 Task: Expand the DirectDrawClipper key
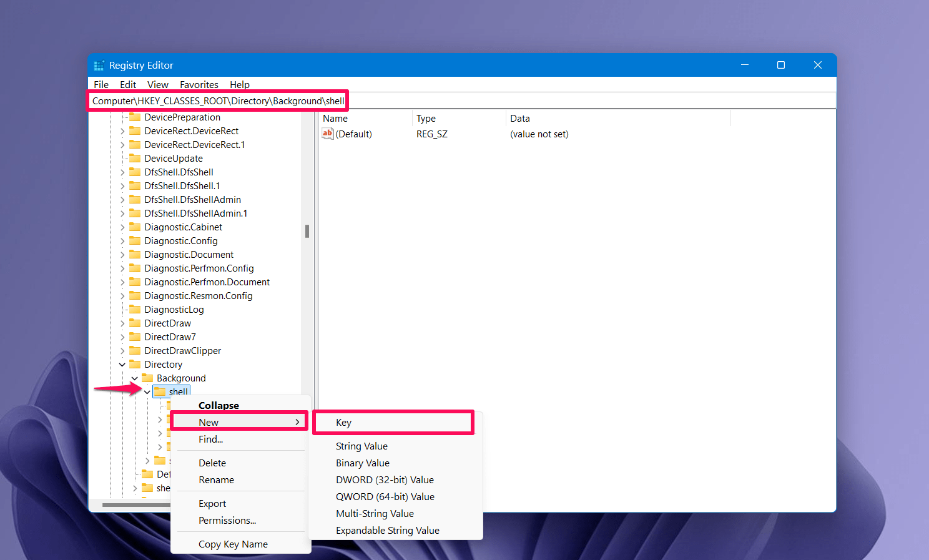pos(122,351)
